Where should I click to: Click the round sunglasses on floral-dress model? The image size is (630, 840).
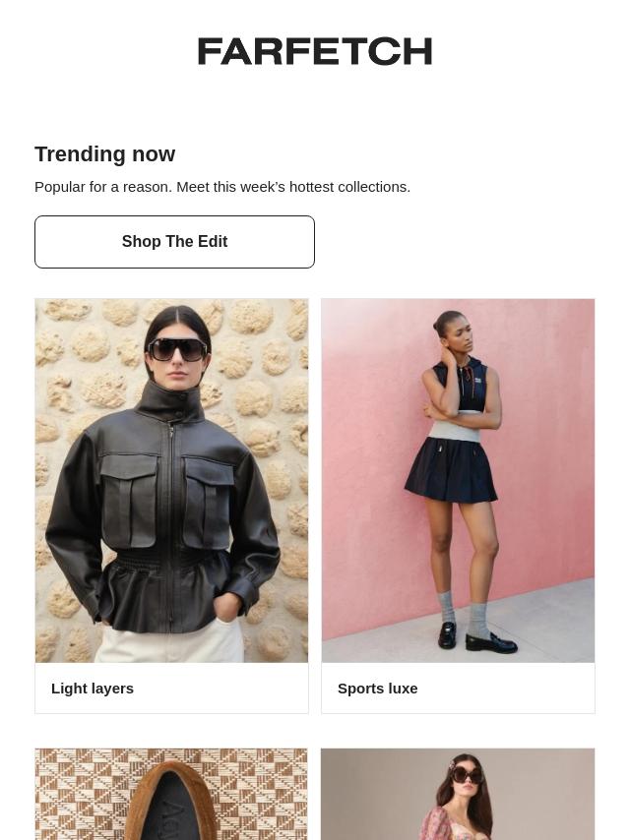point(466,775)
